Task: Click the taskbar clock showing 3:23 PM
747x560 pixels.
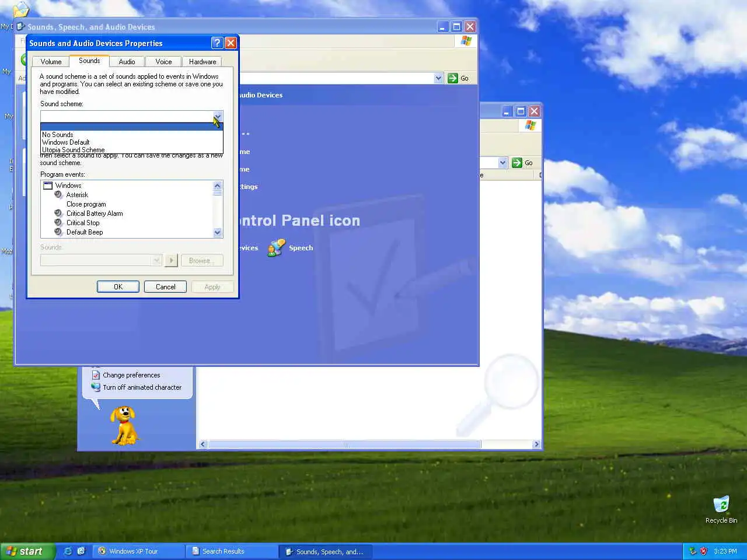Action: coord(725,551)
